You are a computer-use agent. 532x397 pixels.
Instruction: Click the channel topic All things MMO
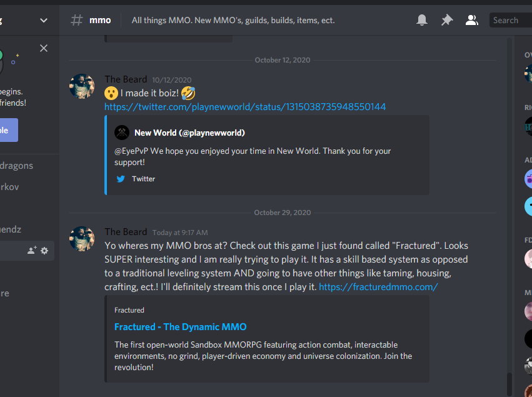(233, 21)
